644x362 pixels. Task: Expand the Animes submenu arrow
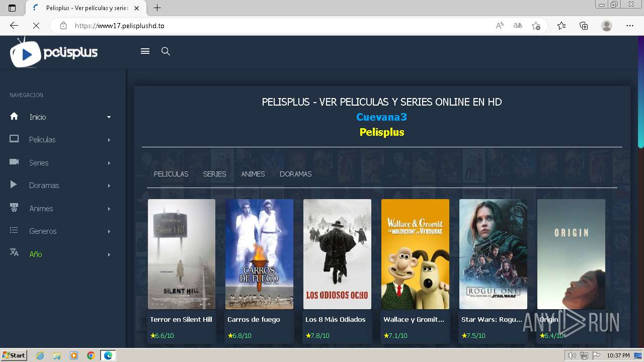pyautogui.click(x=109, y=209)
